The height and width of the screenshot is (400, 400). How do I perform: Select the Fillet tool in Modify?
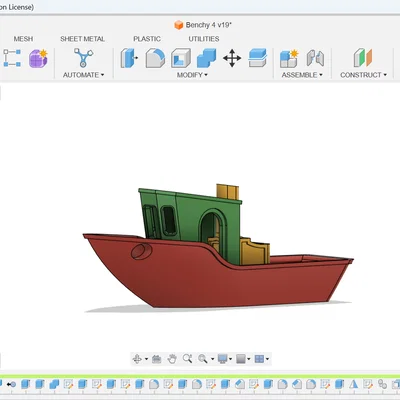click(x=155, y=58)
